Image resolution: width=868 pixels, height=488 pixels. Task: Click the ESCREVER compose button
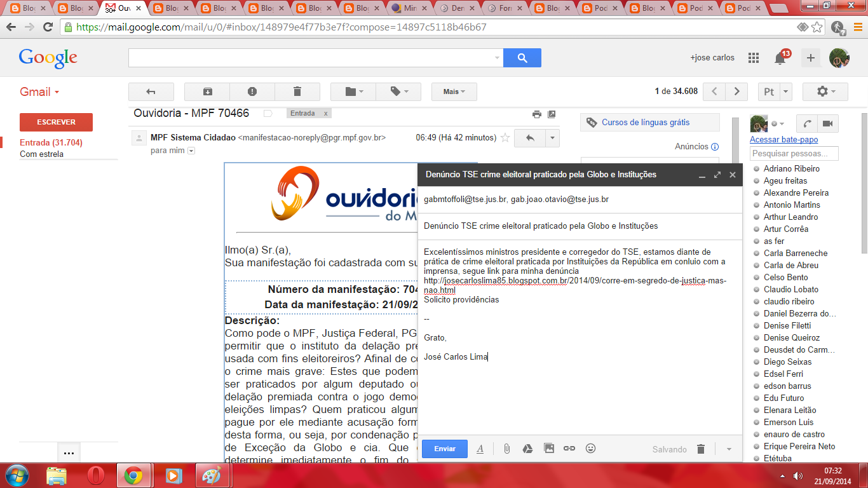click(56, 122)
